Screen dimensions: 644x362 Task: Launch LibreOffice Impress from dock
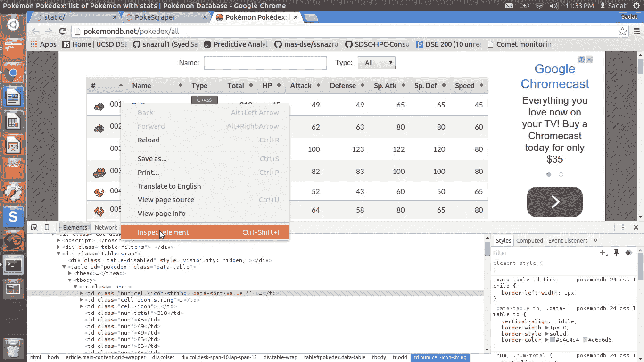[x=13, y=146]
